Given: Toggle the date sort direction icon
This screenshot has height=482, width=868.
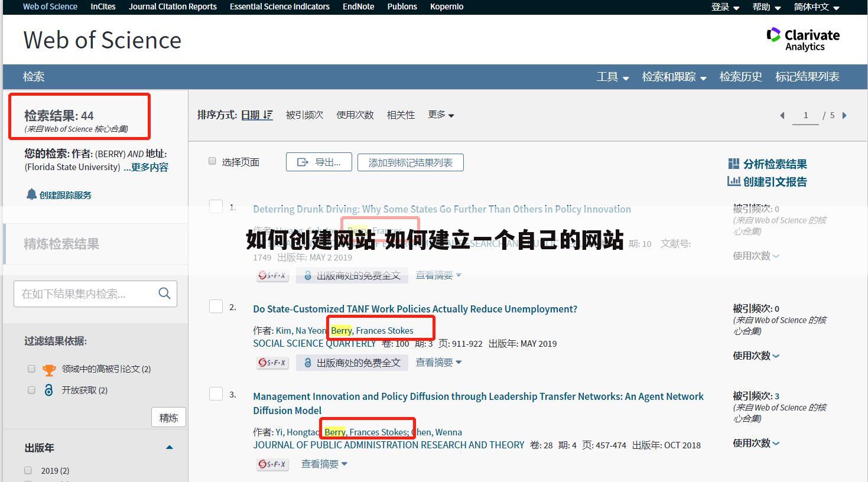Looking at the screenshot, I should (x=268, y=115).
